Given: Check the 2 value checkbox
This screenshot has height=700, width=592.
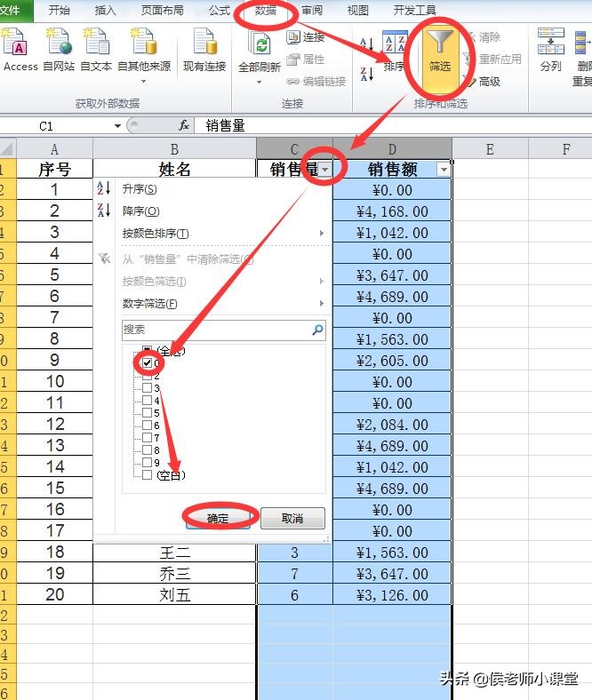Looking at the screenshot, I should point(147,376).
